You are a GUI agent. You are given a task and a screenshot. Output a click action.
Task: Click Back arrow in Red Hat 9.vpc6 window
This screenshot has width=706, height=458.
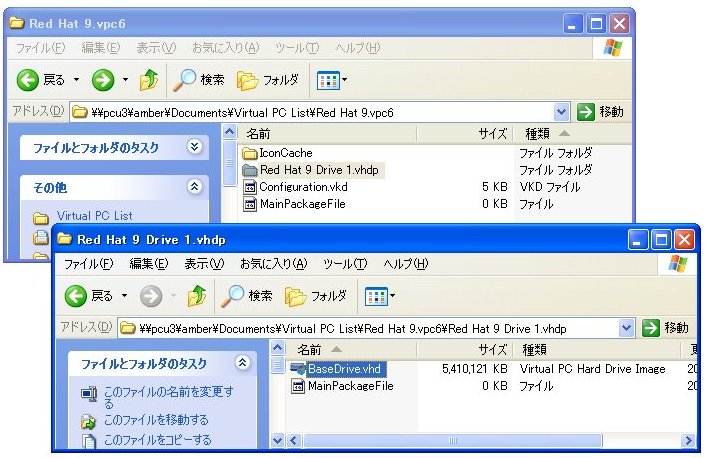[27, 81]
